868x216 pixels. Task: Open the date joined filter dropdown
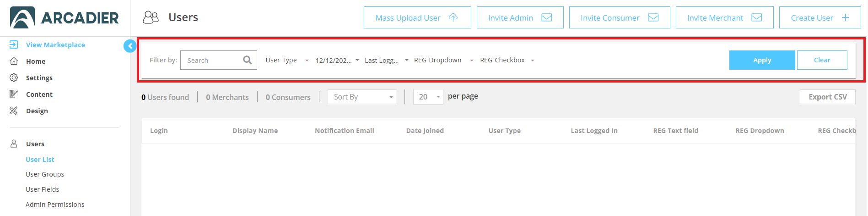(x=337, y=60)
